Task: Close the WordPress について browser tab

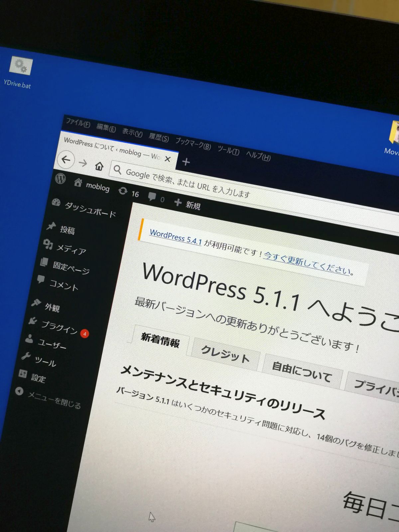Action: pos(168,159)
